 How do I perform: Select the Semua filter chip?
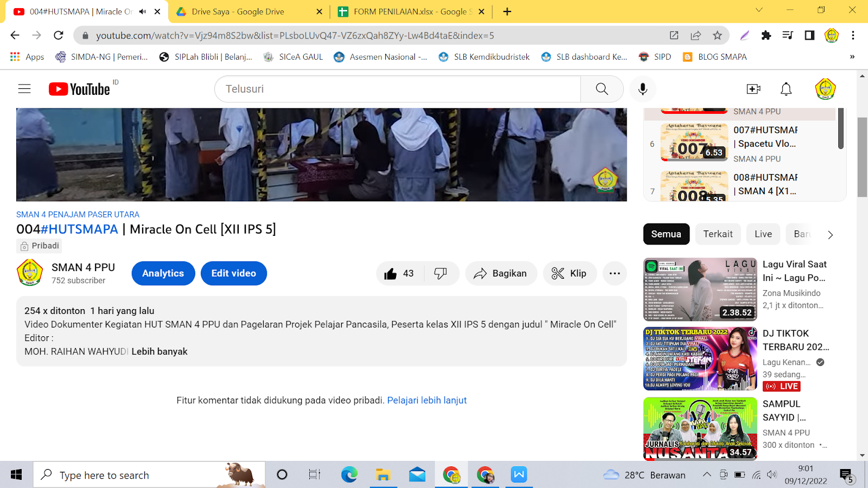(x=666, y=234)
